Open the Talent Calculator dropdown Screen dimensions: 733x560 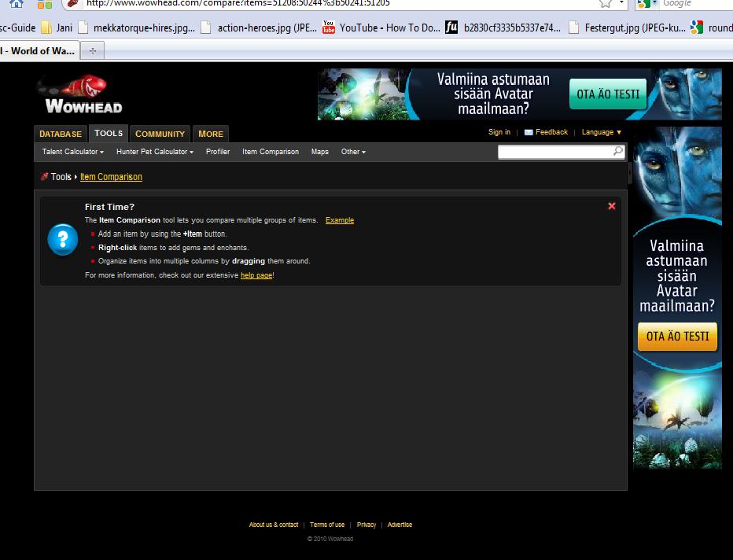point(73,152)
